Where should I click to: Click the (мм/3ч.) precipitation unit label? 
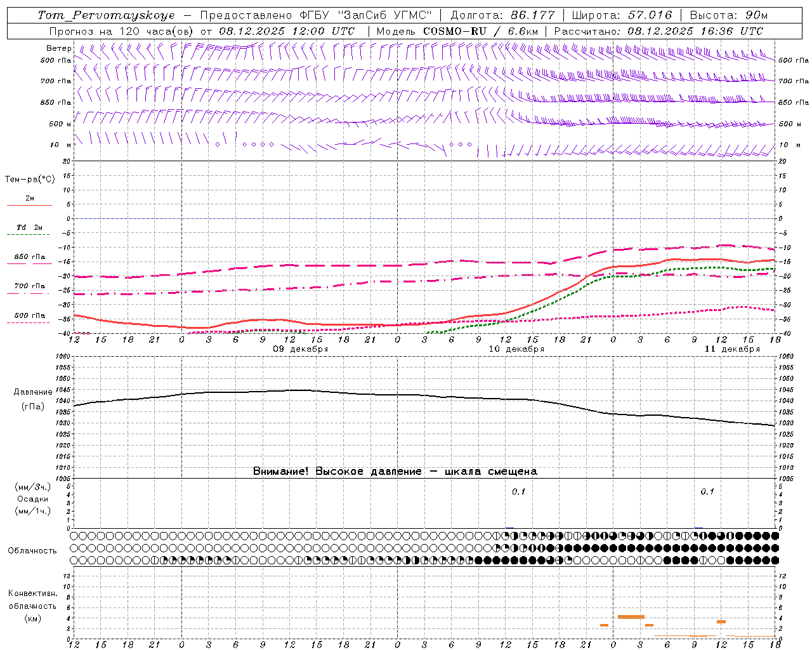(x=33, y=487)
